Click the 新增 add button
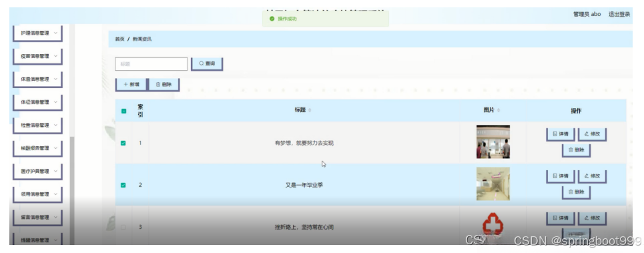The image size is (644, 253). 131,84
